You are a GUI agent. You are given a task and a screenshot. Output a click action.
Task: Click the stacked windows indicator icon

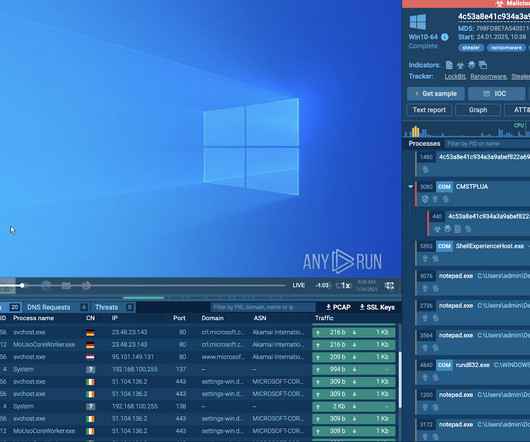pos(483,65)
